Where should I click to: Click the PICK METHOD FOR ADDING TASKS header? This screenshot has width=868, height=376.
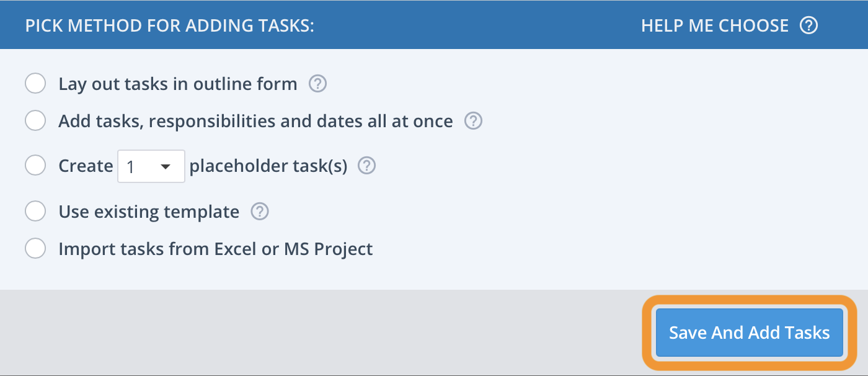click(169, 25)
